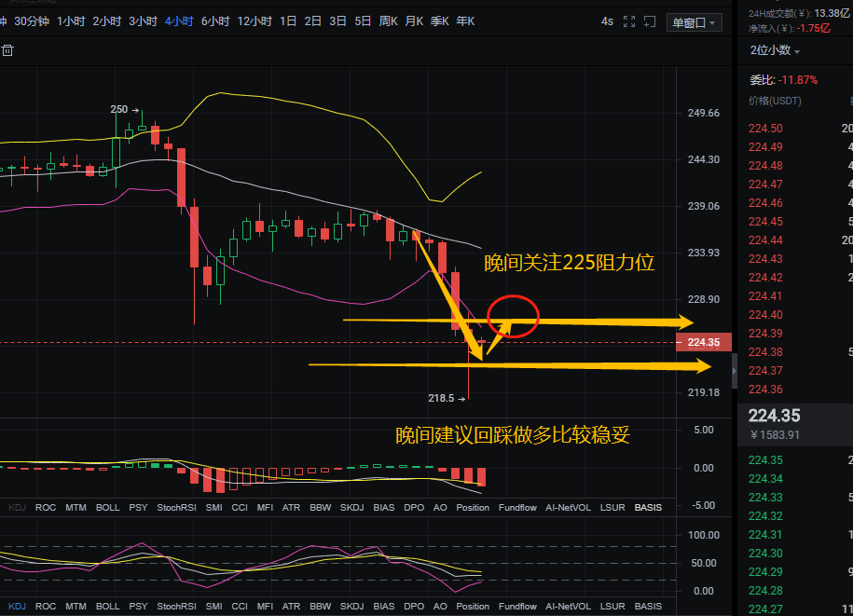Select PSY in the upper indicator row

pyautogui.click(x=138, y=507)
